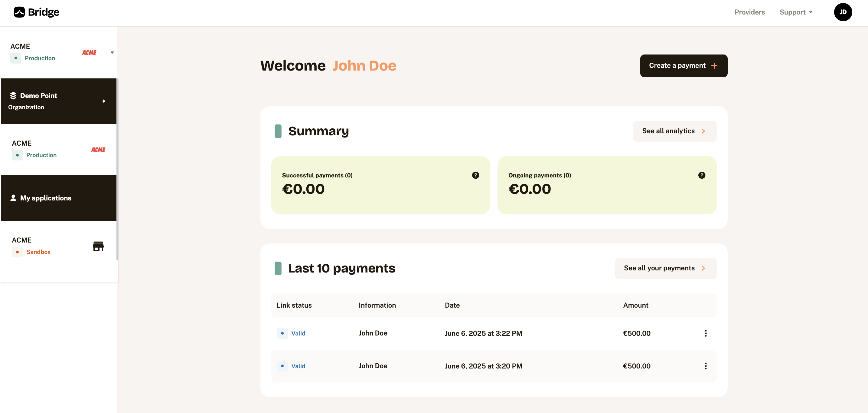Screen dimensions: 868x413
Task: Click the Amount column header
Action: click(x=635, y=306)
